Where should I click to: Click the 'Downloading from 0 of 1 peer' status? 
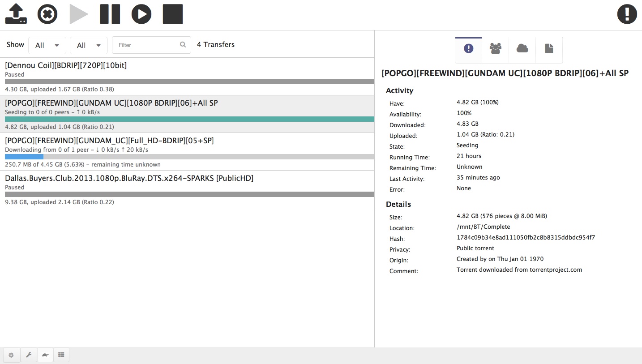[x=77, y=150]
